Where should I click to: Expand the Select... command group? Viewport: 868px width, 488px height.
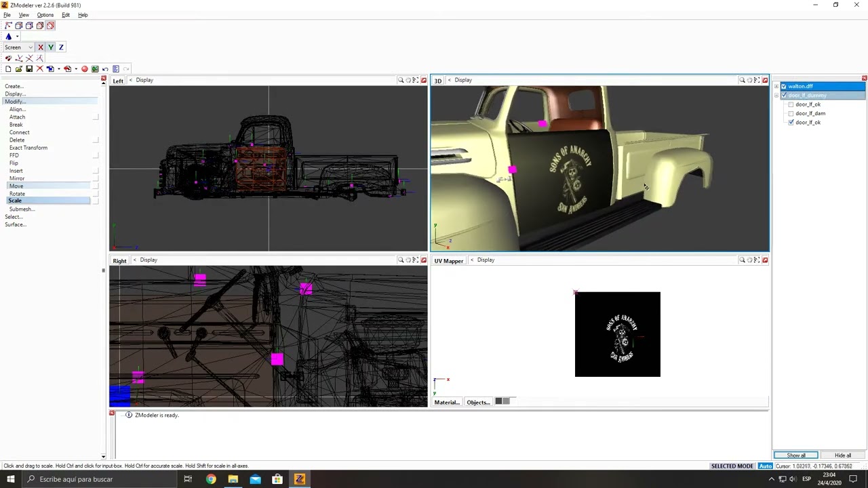point(13,217)
